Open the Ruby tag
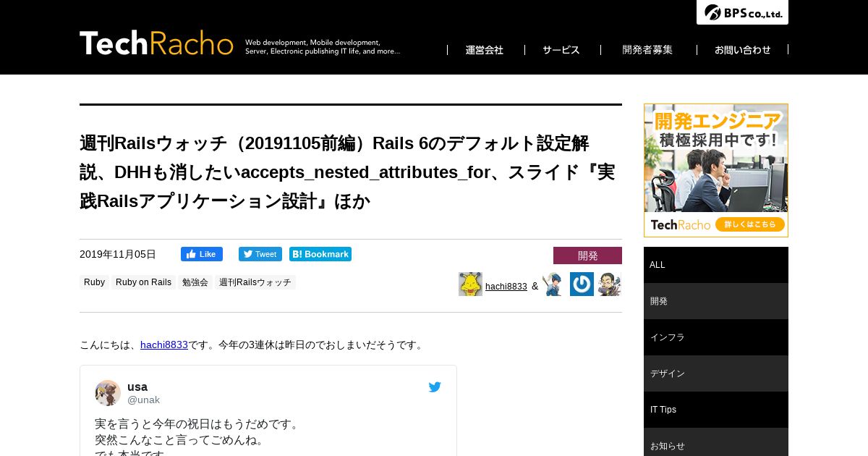Image resolution: width=868 pixels, height=456 pixels. point(94,282)
